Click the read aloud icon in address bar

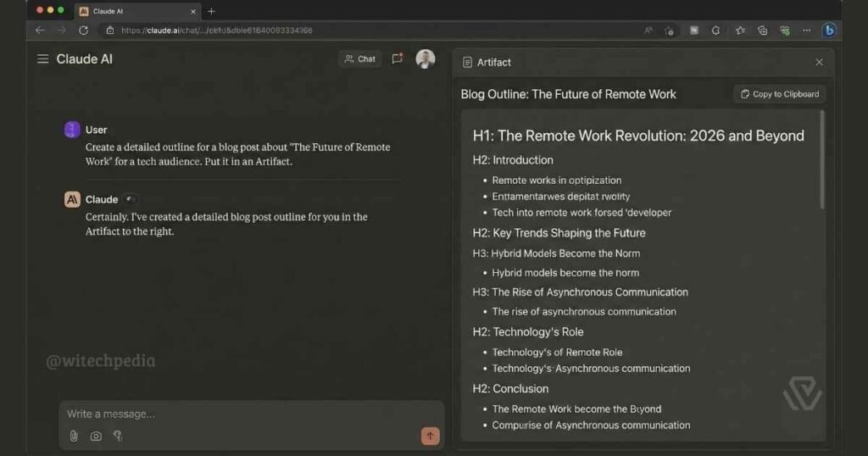[x=648, y=31]
